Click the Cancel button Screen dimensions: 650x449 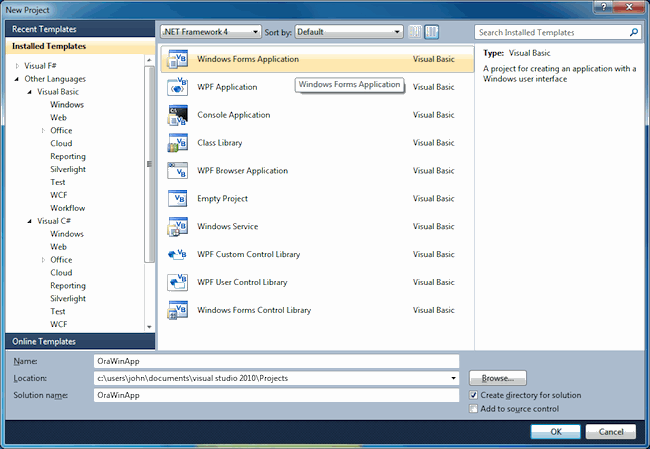point(611,432)
